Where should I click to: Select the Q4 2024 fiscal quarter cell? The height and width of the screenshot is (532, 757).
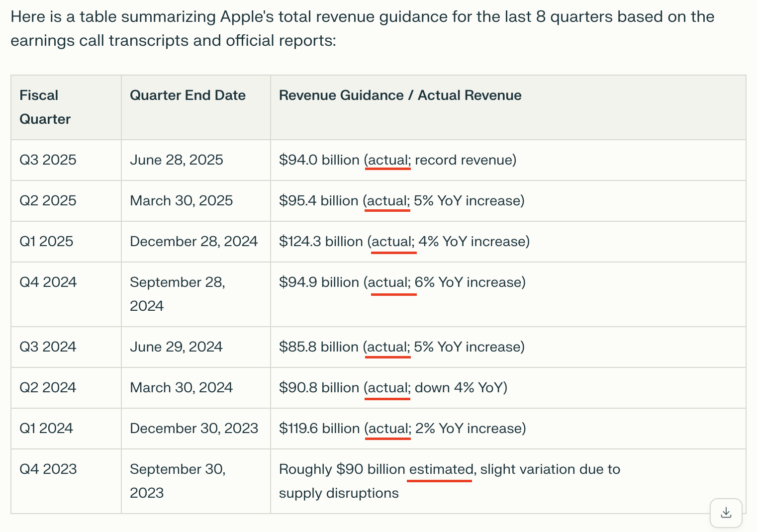click(x=48, y=282)
